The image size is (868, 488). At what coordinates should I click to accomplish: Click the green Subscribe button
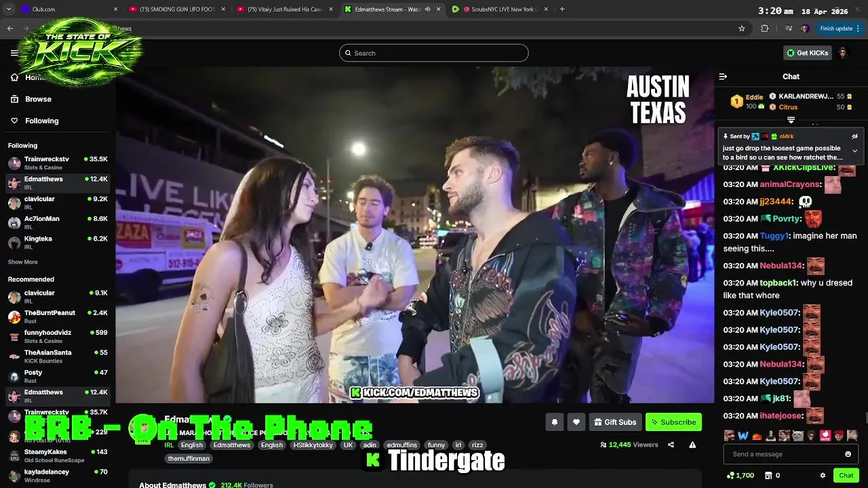(673, 422)
